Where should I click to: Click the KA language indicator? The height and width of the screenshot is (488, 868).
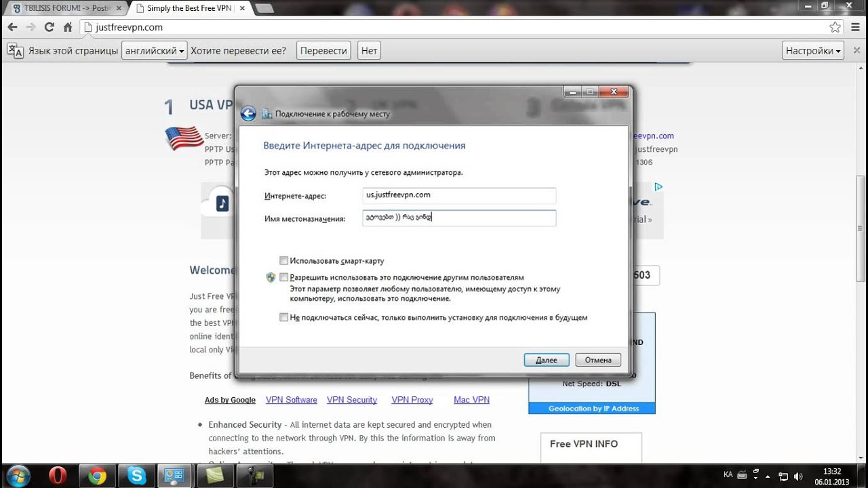click(728, 475)
